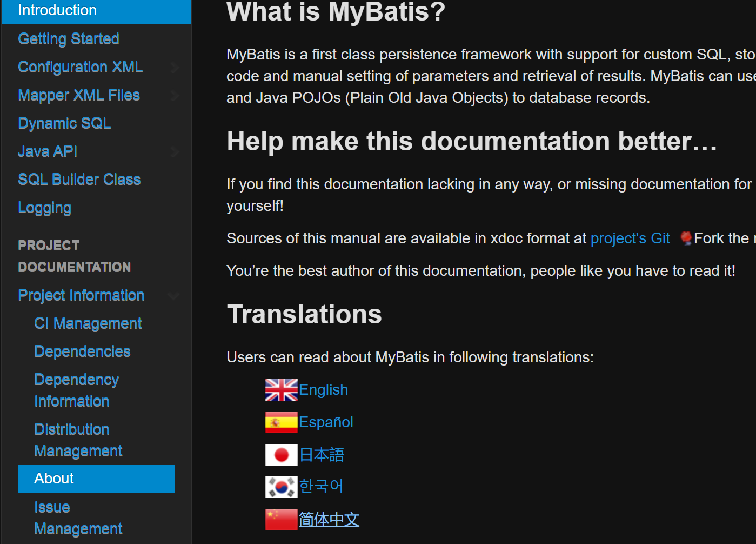Open SQL Builder Class page
The width and height of the screenshot is (756, 544).
(x=79, y=180)
